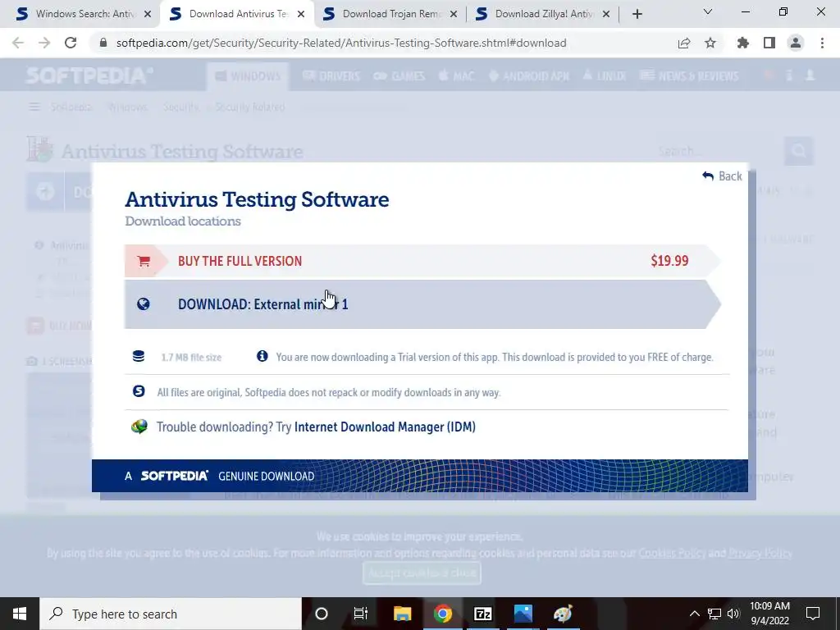
Task: Open the MAC section in Softpedia nav
Action: (456, 76)
